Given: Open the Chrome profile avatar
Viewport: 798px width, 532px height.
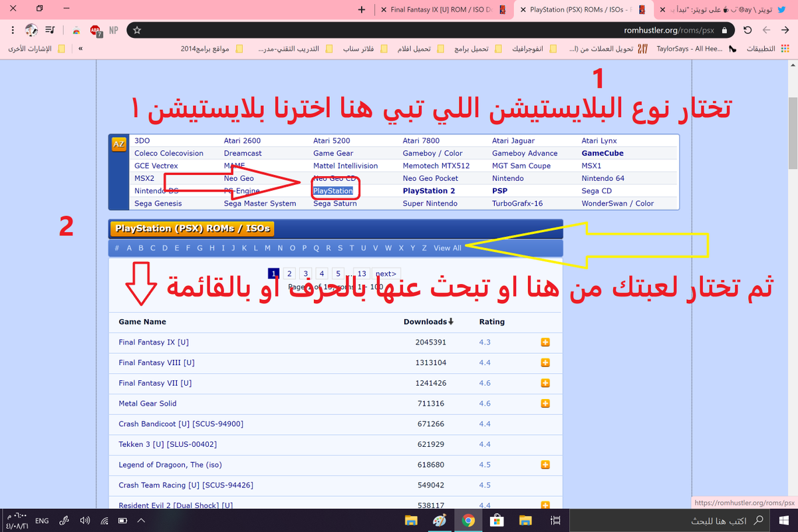Looking at the screenshot, I should coord(31,31).
